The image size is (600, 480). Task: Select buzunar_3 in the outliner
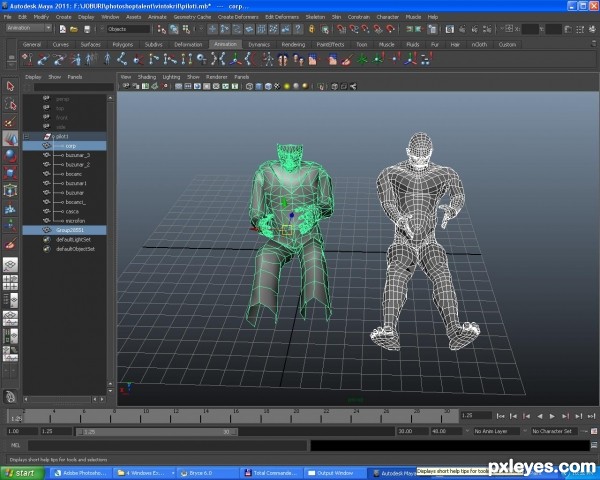click(78, 155)
